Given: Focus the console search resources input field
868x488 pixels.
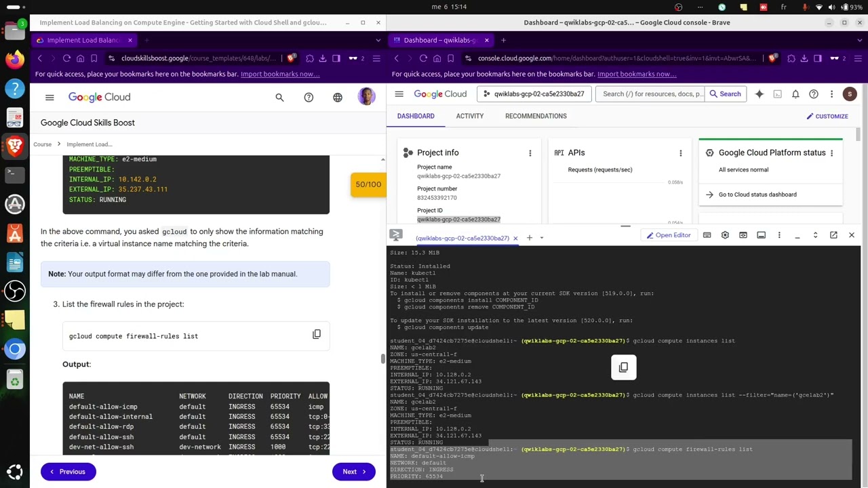Looking at the screenshot, I should pos(650,94).
